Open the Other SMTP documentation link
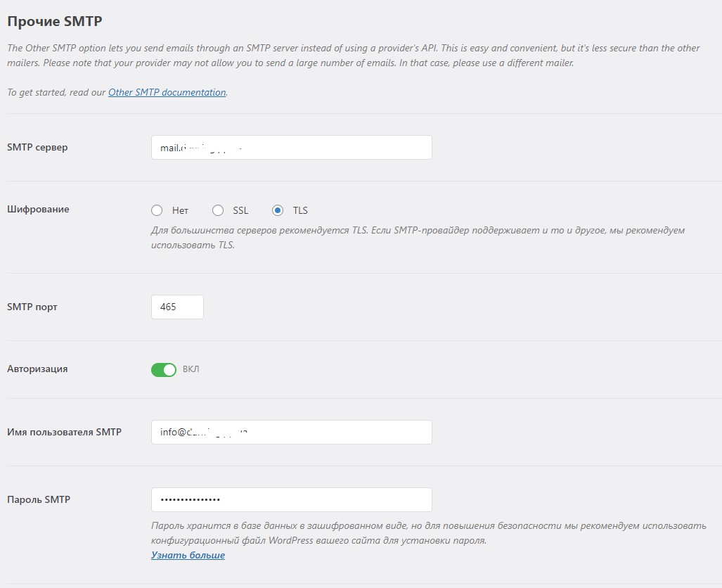722x588 pixels. (167, 92)
